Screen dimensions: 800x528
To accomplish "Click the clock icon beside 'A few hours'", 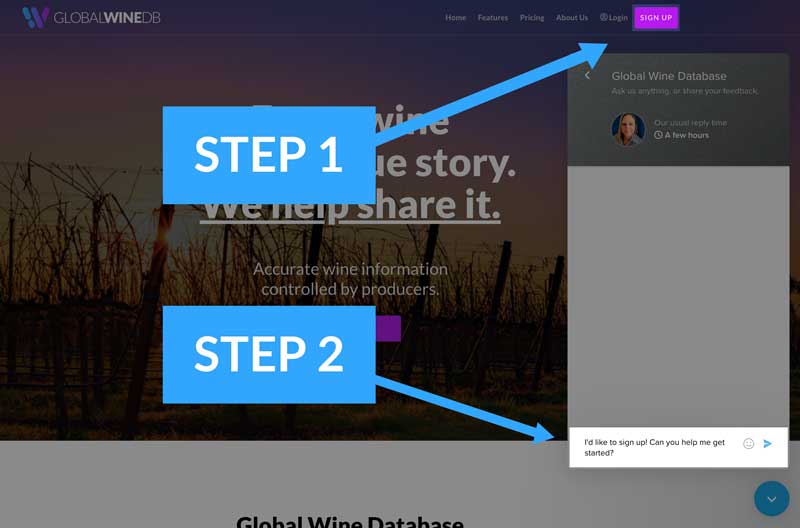I will pyautogui.click(x=658, y=135).
